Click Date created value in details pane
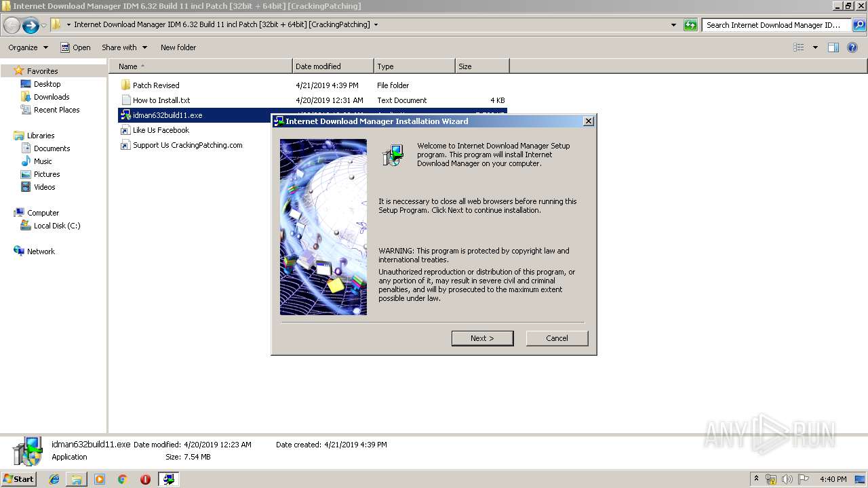The height and width of the screenshot is (488, 868). pos(355,445)
